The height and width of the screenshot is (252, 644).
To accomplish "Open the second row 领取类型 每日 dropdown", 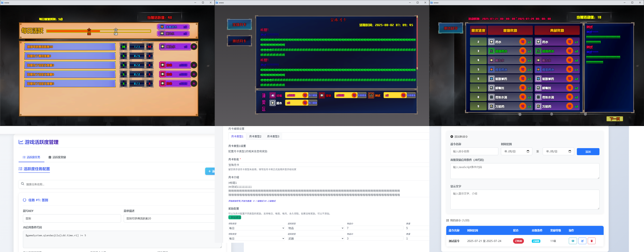I will tap(257, 238).
